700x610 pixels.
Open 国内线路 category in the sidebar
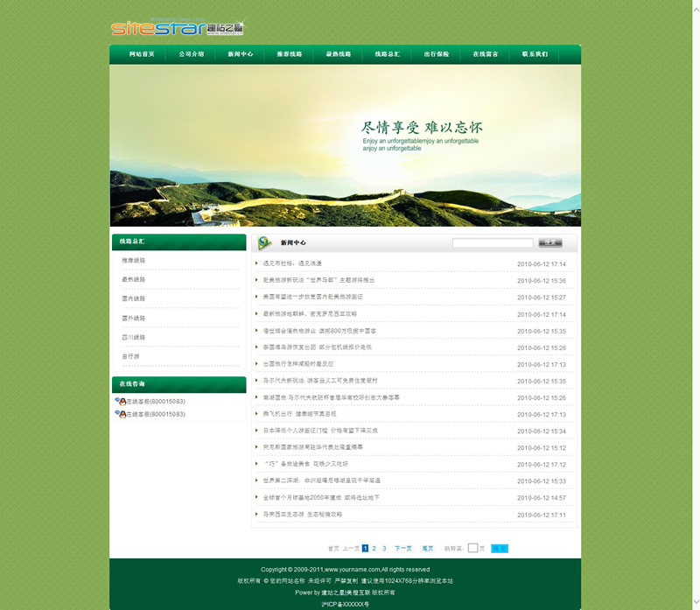(134, 299)
